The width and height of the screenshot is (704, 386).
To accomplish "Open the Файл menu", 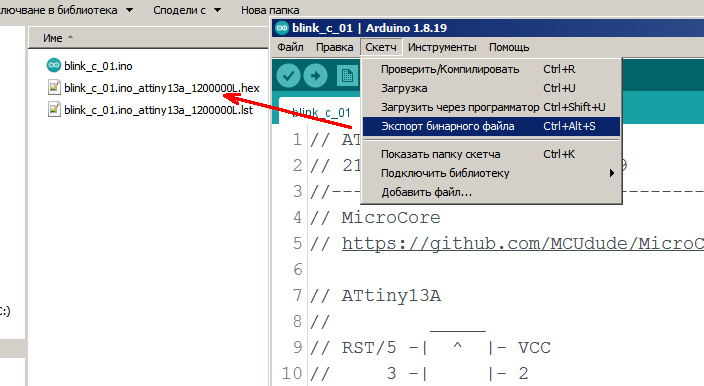I will [290, 47].
